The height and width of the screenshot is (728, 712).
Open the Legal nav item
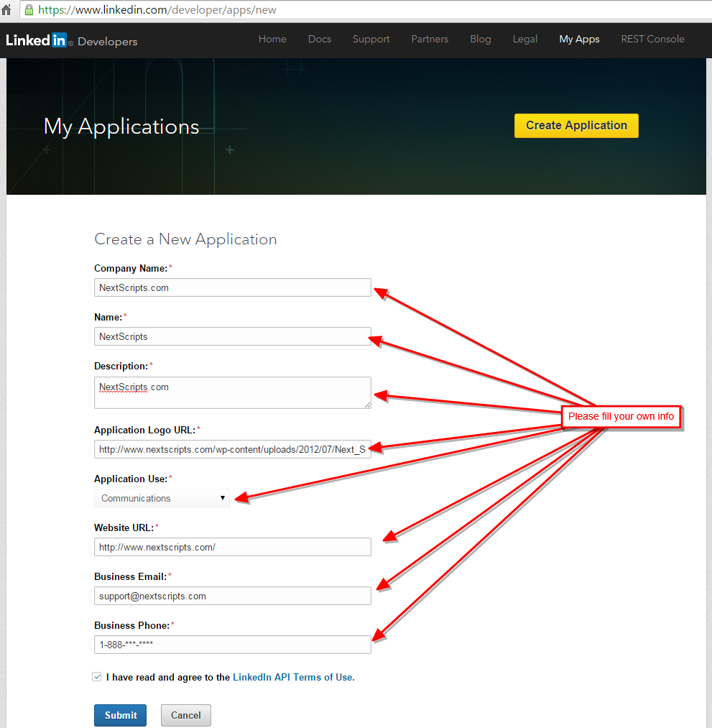coord(525,39)
